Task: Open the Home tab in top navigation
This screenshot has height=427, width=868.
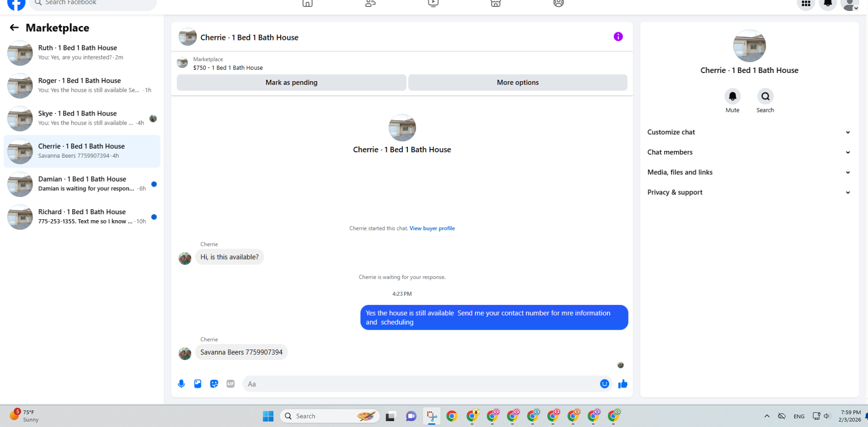Action: tap(307, 4)
